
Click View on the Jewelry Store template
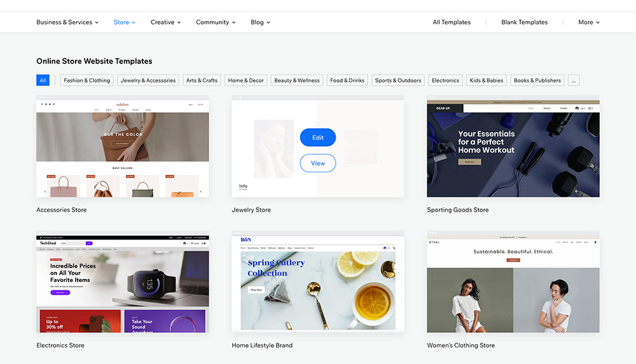tap(318, 163)
